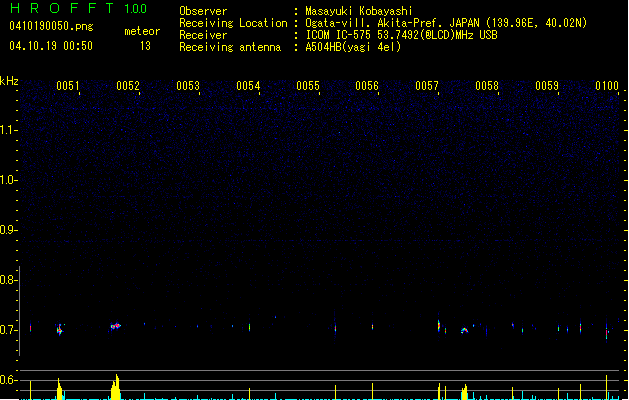Click observer name Masayuki Kobayashi

(359, 11)
